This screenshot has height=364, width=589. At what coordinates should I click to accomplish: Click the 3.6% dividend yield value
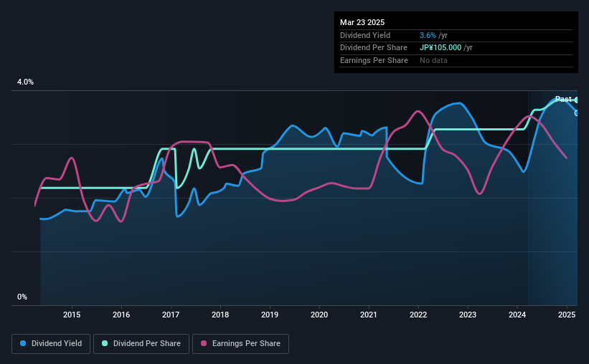click(428, 35)
